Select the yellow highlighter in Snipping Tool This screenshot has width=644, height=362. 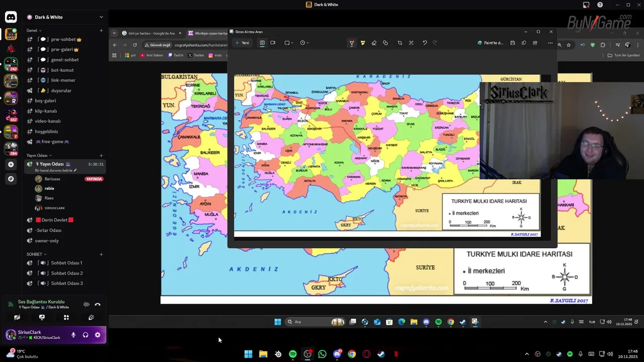tap(363, 43)
